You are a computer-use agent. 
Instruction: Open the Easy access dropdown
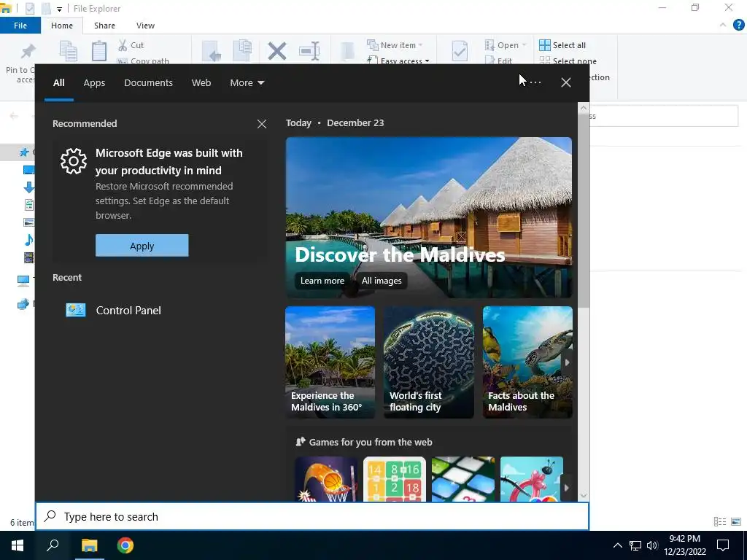tap(398, 61)
